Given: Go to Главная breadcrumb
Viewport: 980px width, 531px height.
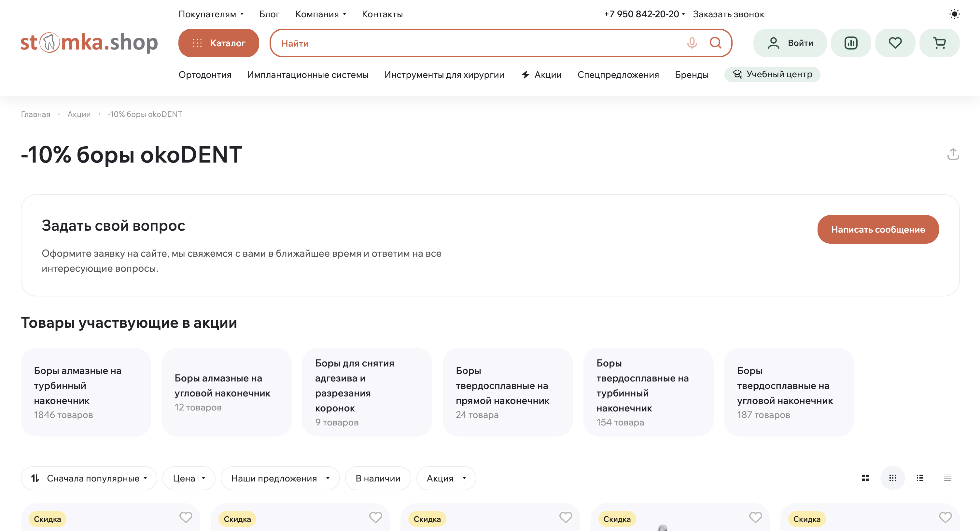Looking at the screenshot, I should 35,114.
